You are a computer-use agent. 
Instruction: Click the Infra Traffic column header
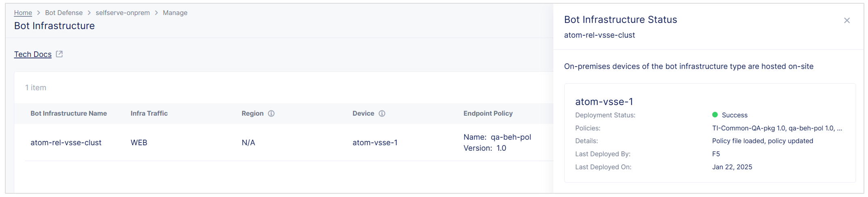click(149, 113)
